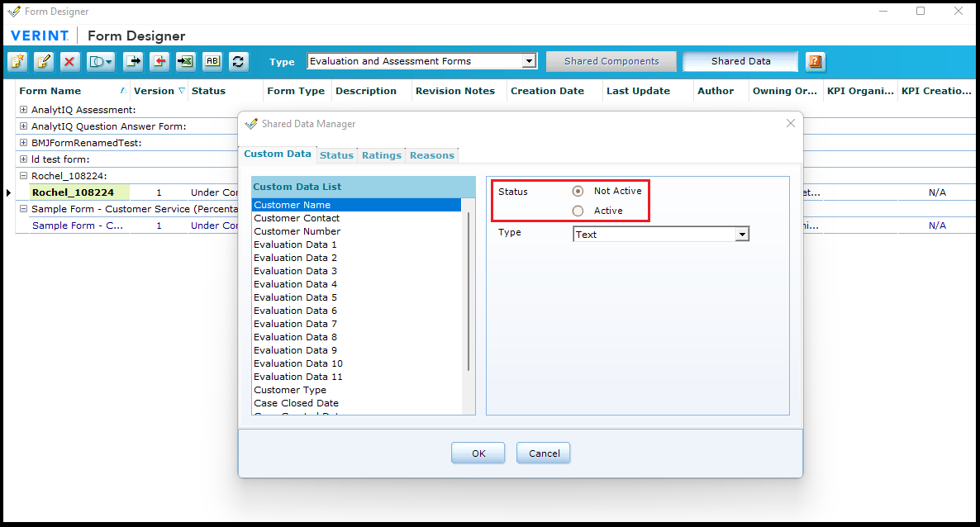This screenshot has height=527, width=980.
Task: Switch to the Ratings tab
Action: [381, 155]
